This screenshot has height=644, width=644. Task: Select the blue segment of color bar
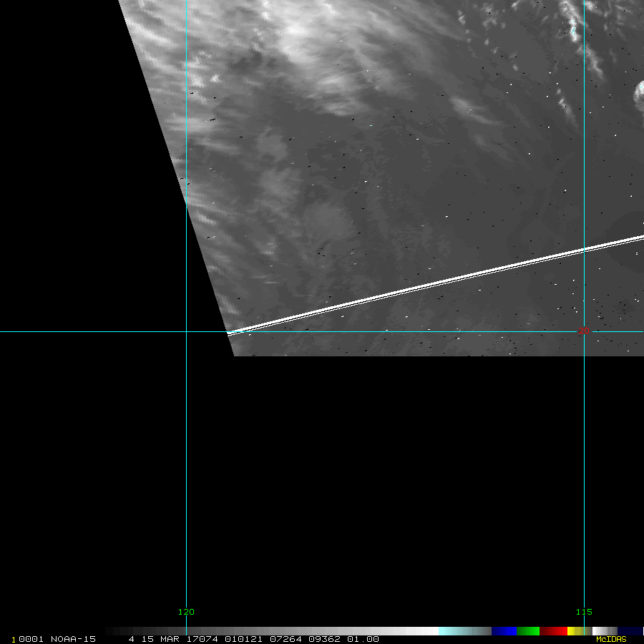[x=504, y=631]
